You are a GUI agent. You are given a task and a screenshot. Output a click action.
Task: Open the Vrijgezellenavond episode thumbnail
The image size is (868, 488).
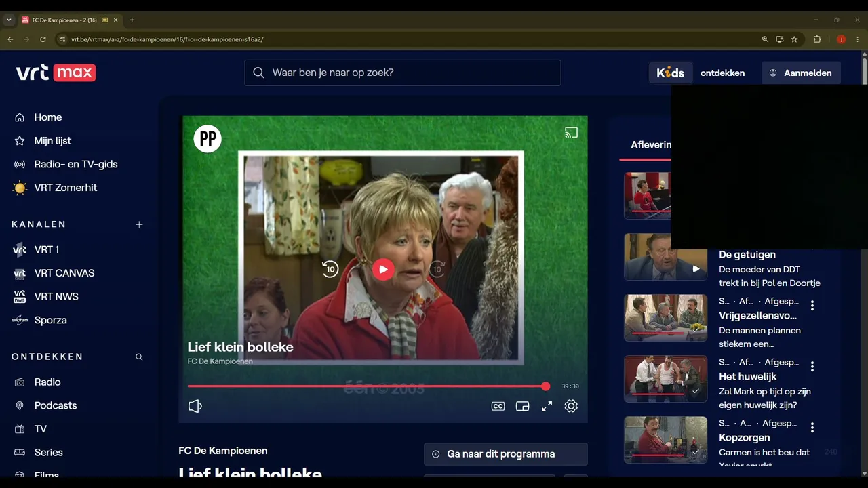tap(666, 318)
